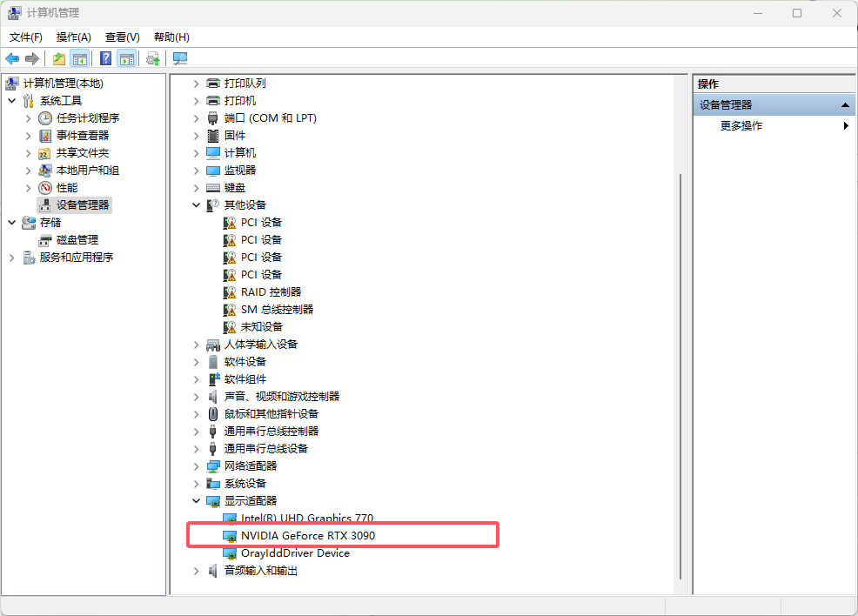Click the 性能 gauge icon
The image size is (858, 616).
click(45, 188)
